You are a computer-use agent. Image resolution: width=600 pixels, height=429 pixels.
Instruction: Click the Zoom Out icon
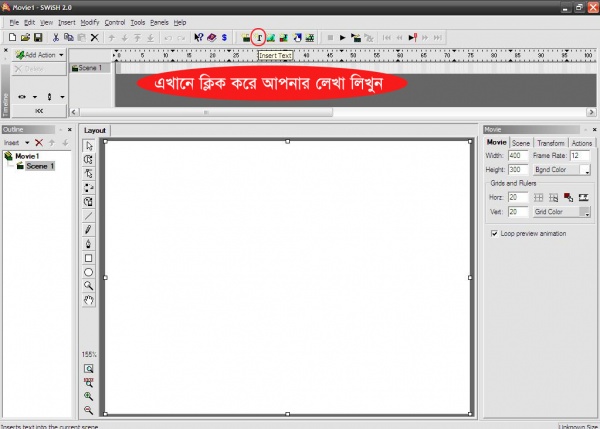click(x=88, y=410)
